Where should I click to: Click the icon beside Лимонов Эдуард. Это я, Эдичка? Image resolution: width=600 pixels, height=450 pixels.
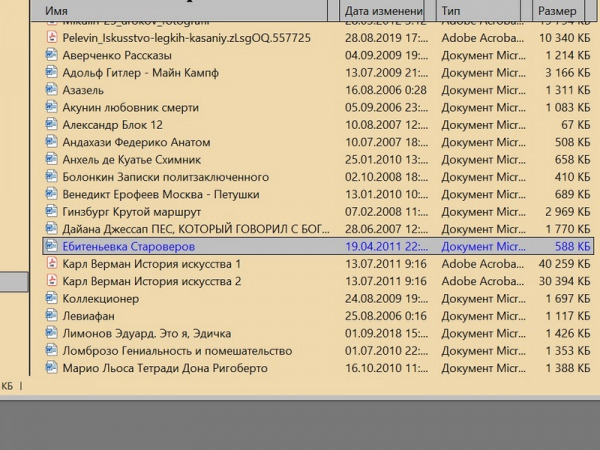coord(51,333)
